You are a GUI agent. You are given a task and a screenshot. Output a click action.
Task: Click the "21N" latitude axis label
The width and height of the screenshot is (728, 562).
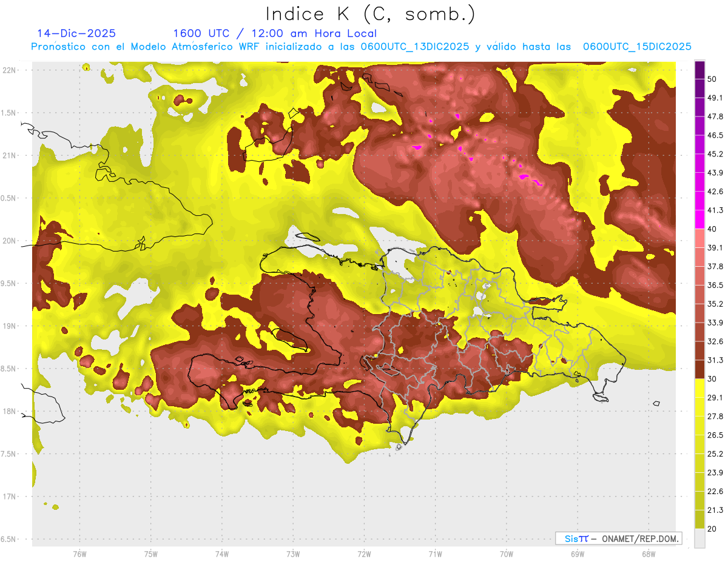coord(8,155)
